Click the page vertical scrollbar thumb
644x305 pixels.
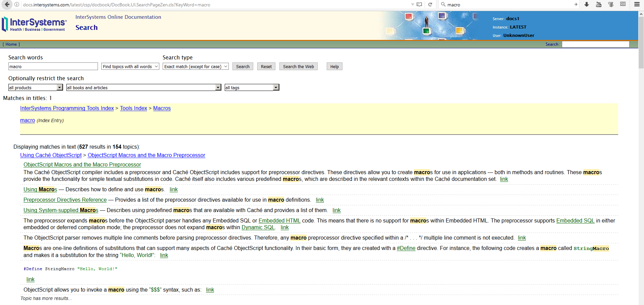point(641,43)
